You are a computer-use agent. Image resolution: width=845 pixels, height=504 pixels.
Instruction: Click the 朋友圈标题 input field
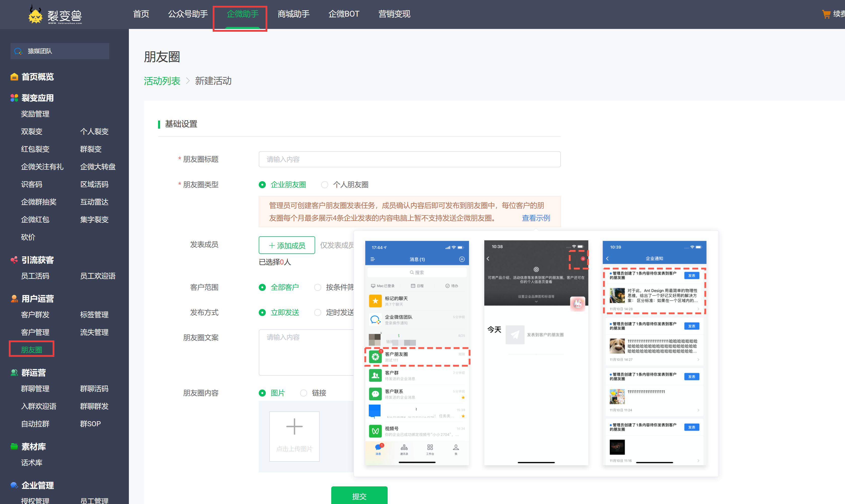click(409, 159)
